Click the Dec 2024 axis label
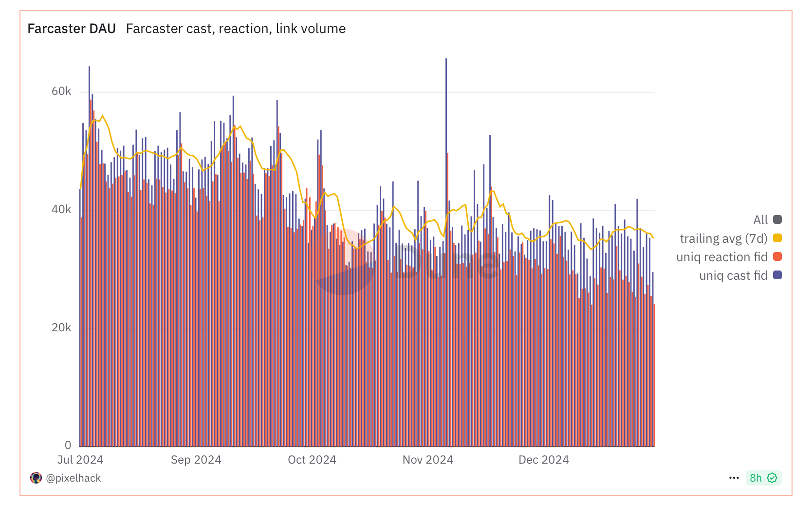 point(544,460)
